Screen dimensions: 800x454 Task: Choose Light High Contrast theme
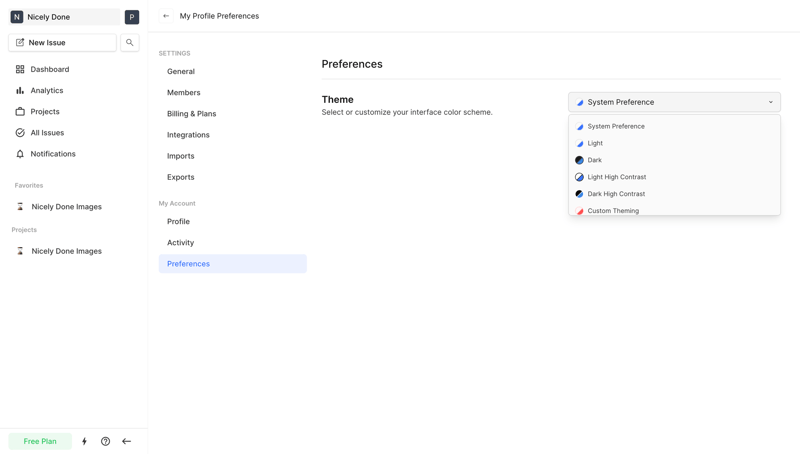616,177
